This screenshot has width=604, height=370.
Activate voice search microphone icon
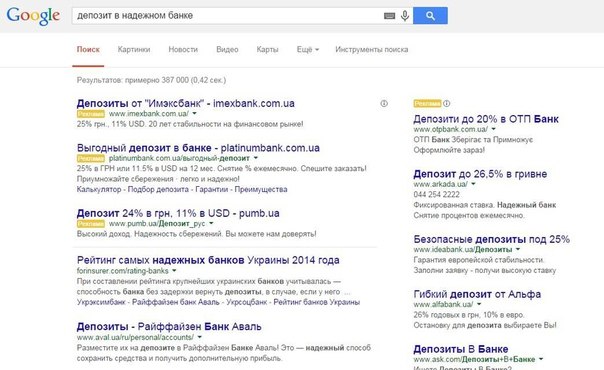(404, 16)
